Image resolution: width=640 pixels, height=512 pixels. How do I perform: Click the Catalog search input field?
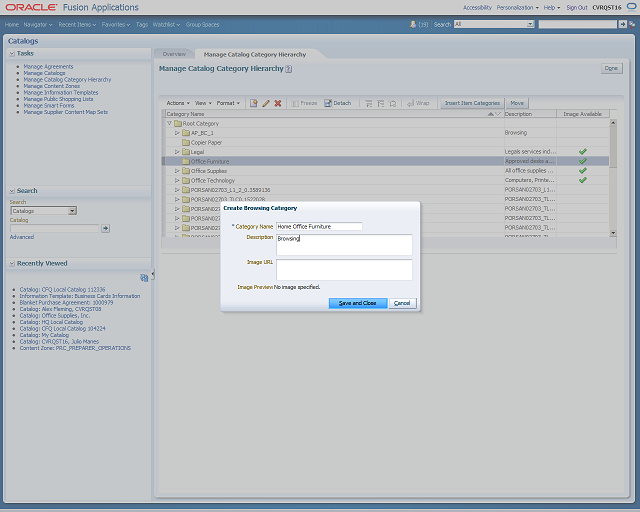pos(55,228)
